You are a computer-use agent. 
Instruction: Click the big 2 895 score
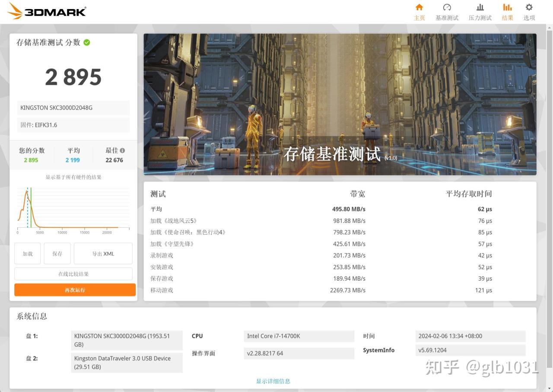73,77
